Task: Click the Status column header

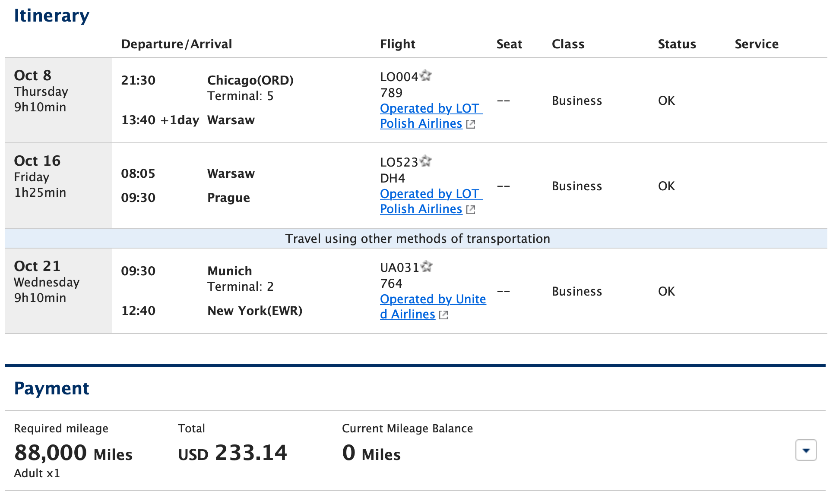Action: pos(677,44)
